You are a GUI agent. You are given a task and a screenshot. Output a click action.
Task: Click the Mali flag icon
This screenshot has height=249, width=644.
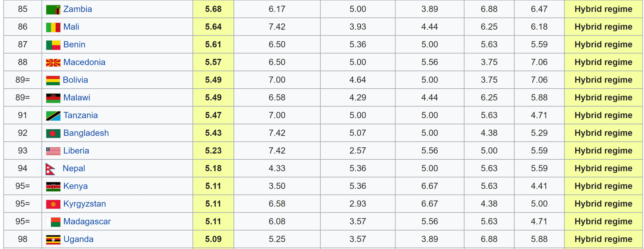(x=53, y=27)
